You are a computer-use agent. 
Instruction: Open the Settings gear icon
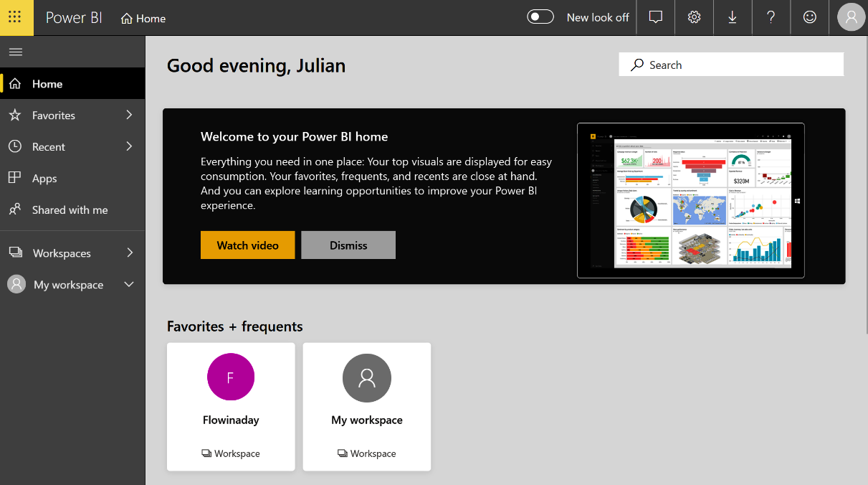[x=694, y=17]
